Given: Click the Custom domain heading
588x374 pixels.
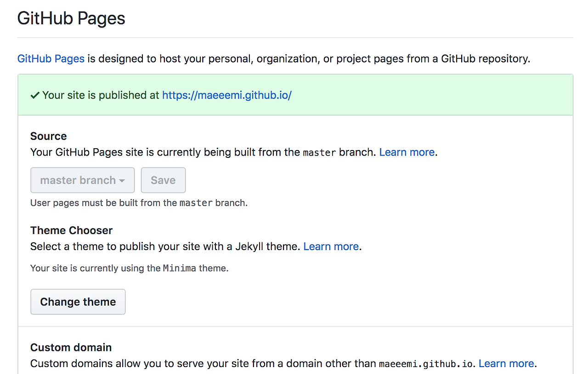Looking at the screenshot, I should click(71, 347).
